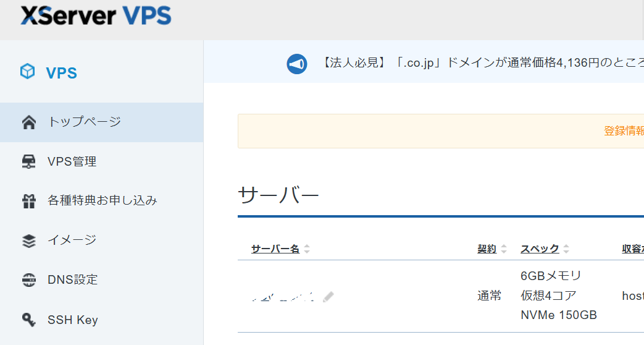Click the blurred server name entry
Screen dimensions: 644x345
click(x=283, y=297)
